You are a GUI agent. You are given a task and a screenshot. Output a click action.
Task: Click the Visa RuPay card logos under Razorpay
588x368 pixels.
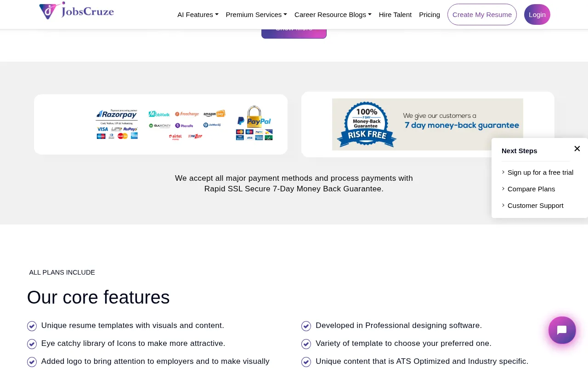point(117,132)
